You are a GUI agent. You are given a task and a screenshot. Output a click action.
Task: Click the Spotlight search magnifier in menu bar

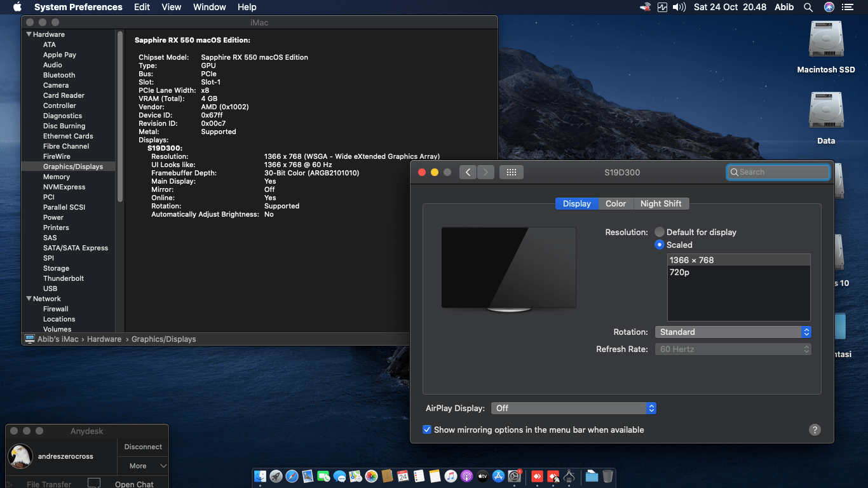pos(808,7)
